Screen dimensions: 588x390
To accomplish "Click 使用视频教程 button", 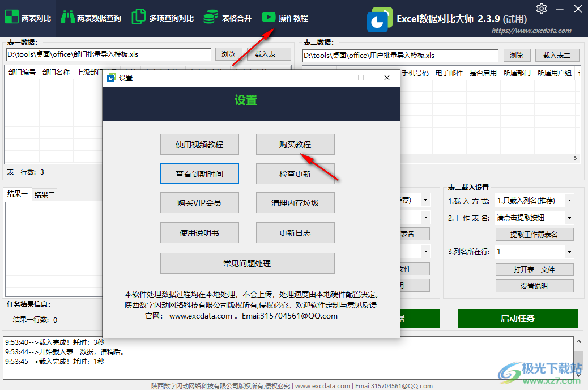I will 199,145.
